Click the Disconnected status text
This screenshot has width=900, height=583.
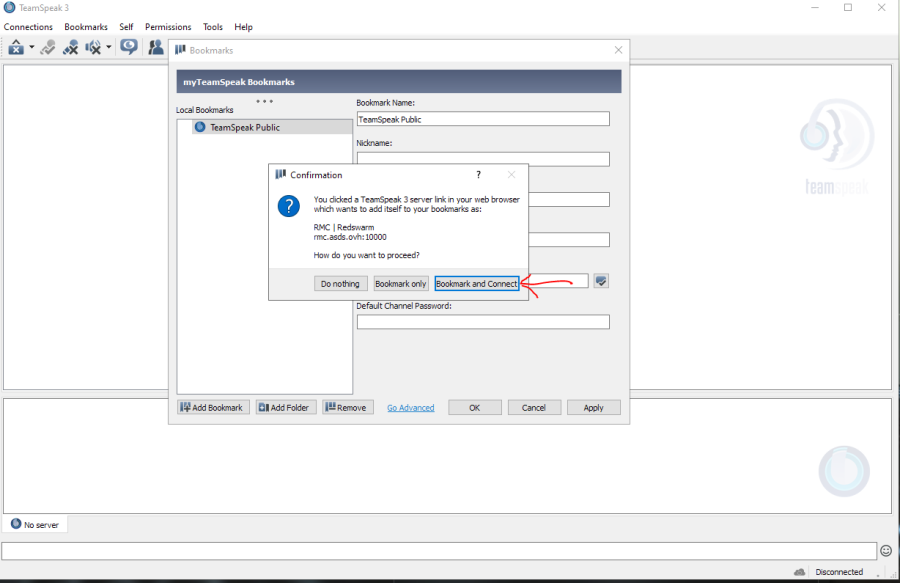[x=839, y=572]
